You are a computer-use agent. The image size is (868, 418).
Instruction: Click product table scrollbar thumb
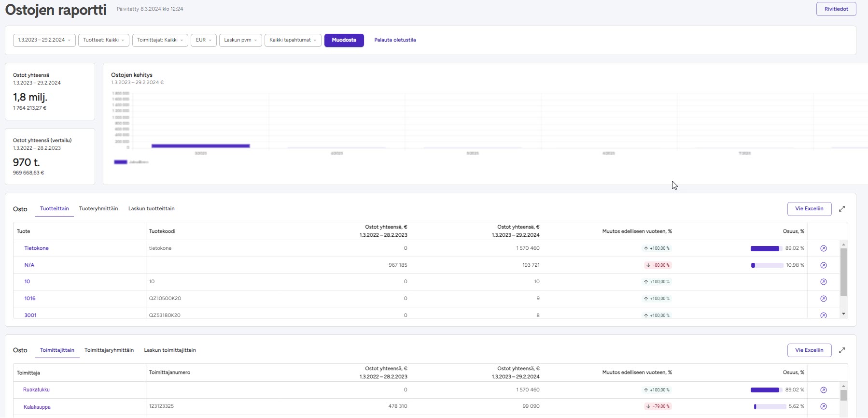coord(844,272)
